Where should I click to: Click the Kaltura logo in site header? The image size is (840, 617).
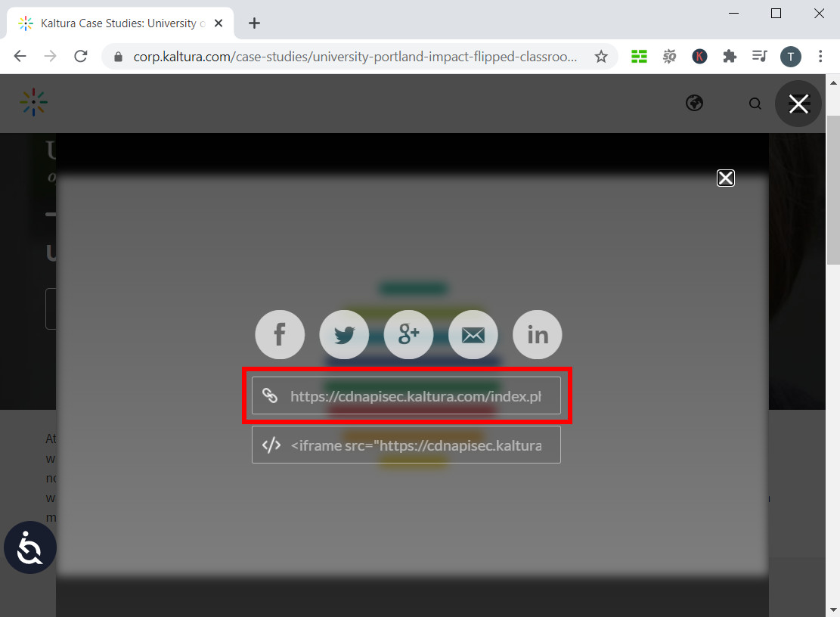(34, 102)
